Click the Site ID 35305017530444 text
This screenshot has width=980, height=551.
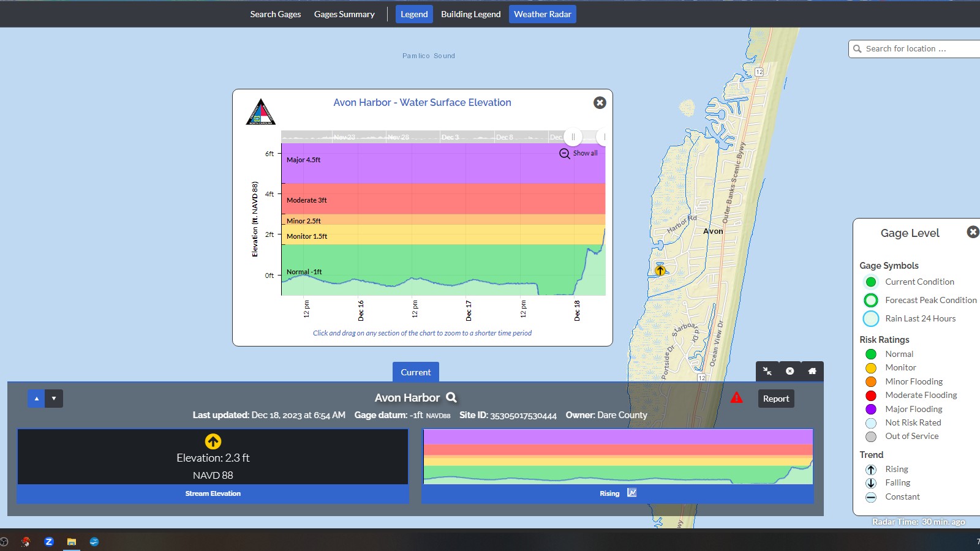[508, 415]
